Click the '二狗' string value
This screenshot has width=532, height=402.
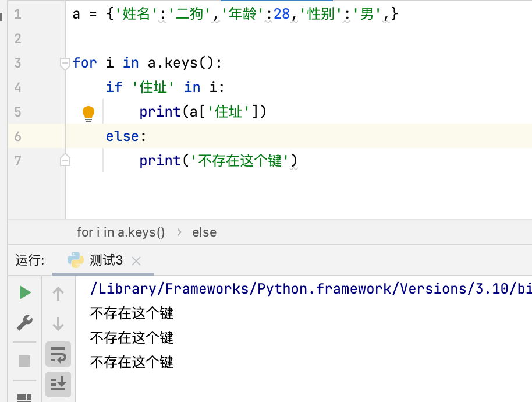pyautogui.click(x=189, y=14)
